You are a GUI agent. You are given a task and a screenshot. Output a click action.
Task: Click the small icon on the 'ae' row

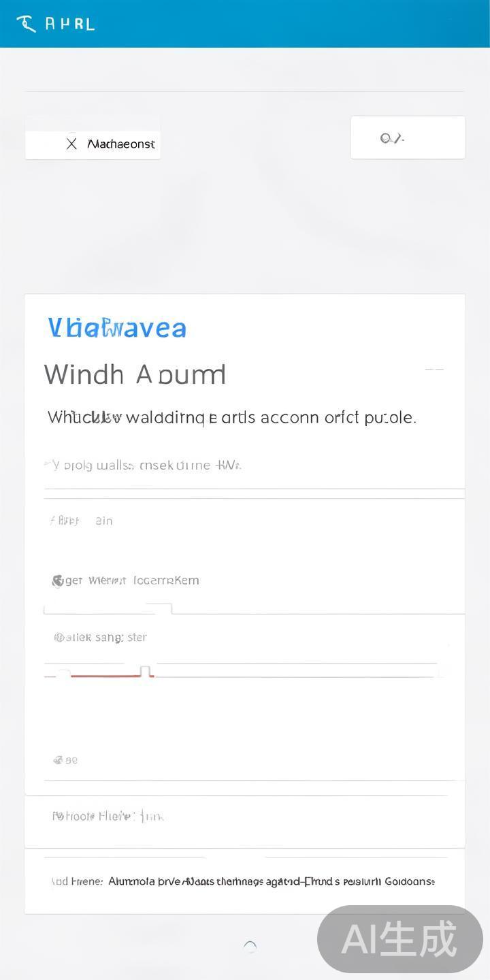[x=59, y=760]
